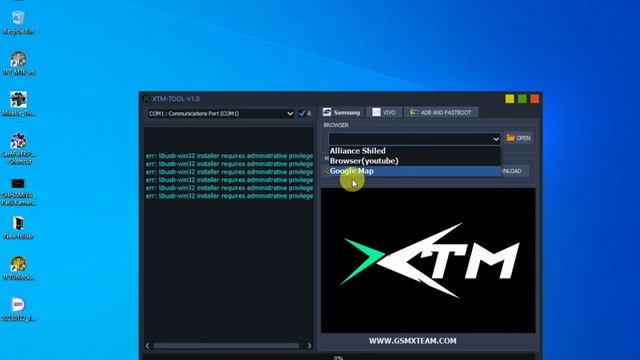Click the red close window square
This screenshot has width=640, height=360.
point(535,99)
